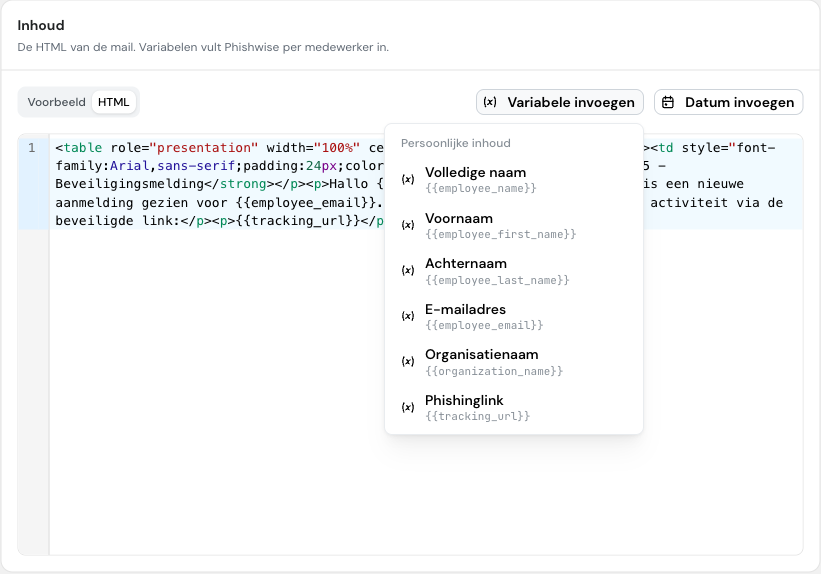Click the Datum invoegen button
The height and width of the screenshot is (574, 821).
[x=728, y=102]
